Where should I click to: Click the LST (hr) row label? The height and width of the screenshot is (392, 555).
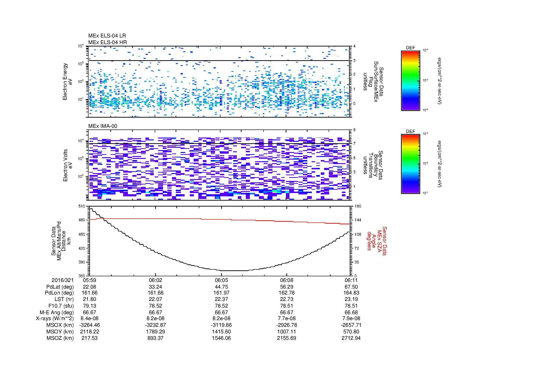pos(64,300)
